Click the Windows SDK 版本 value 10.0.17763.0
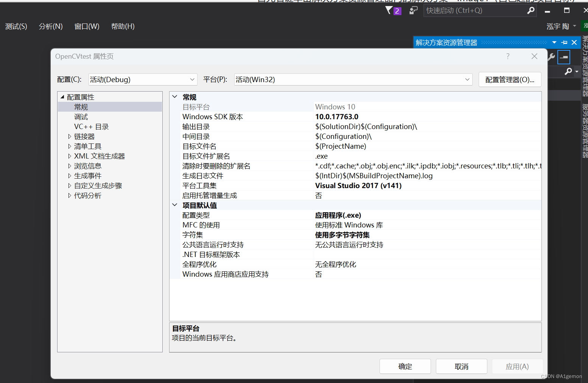Viewport: 588px width, 383px height. [x=428, y=117]
